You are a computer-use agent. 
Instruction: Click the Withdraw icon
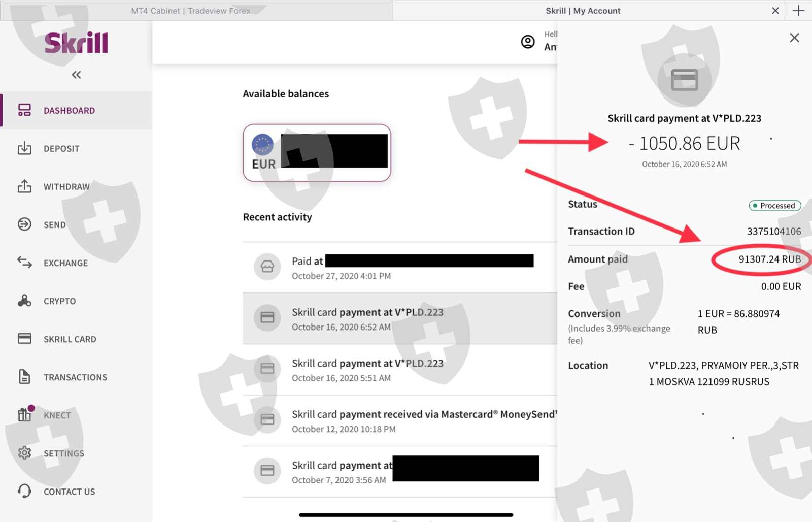point(24,186)
